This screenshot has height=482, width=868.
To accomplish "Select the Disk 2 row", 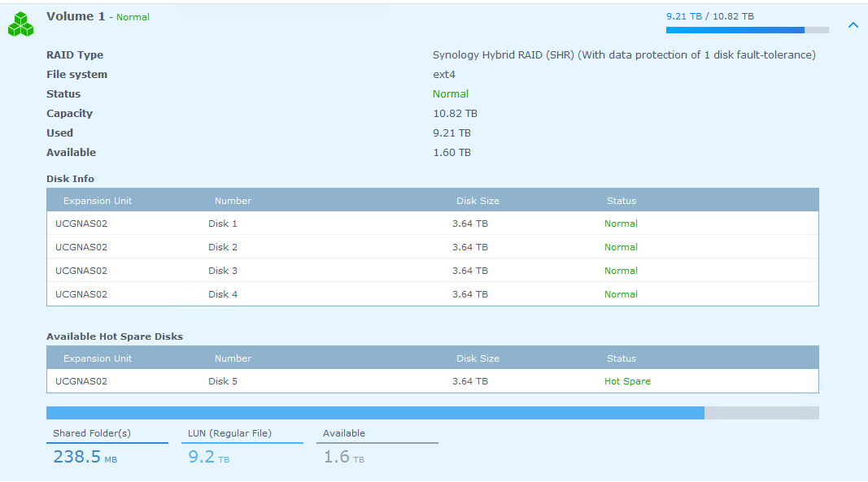I will [432, 247].
